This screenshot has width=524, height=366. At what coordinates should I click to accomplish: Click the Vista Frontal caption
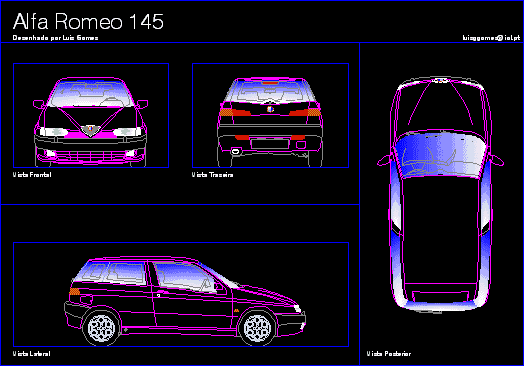[32, 175]
